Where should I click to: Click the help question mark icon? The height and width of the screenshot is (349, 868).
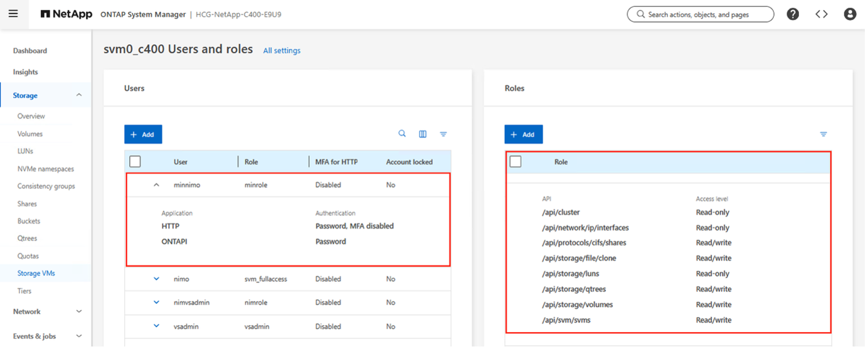point(793,14)
